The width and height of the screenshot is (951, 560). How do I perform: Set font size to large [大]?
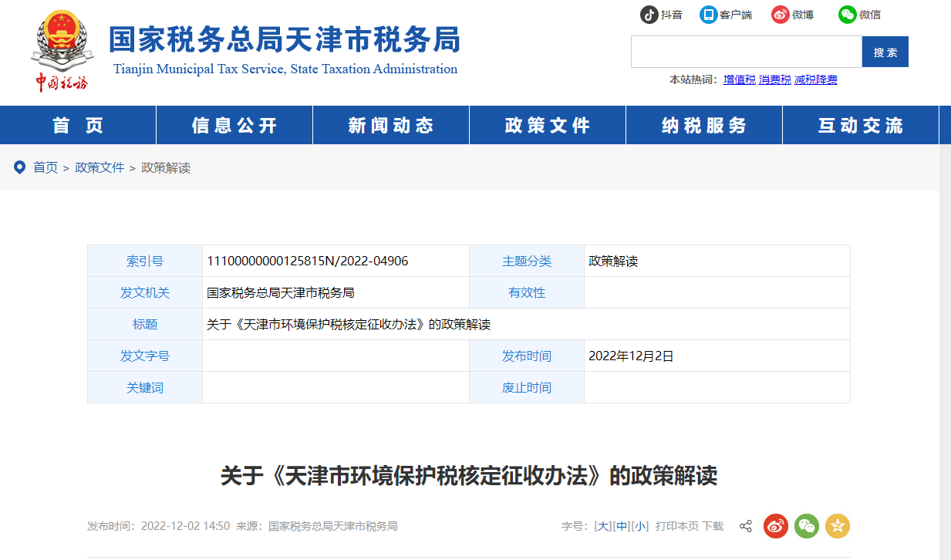602,526
